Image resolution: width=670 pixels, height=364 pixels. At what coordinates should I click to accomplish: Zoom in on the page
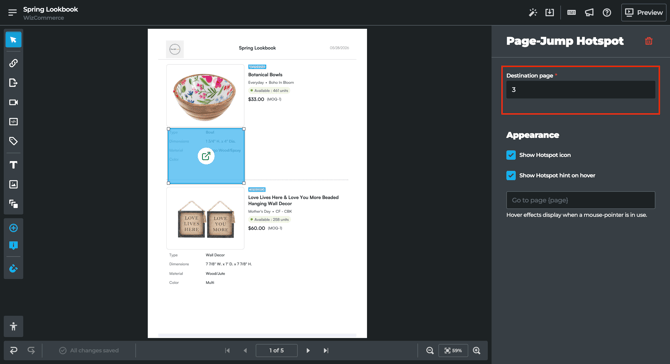point(477,351)
